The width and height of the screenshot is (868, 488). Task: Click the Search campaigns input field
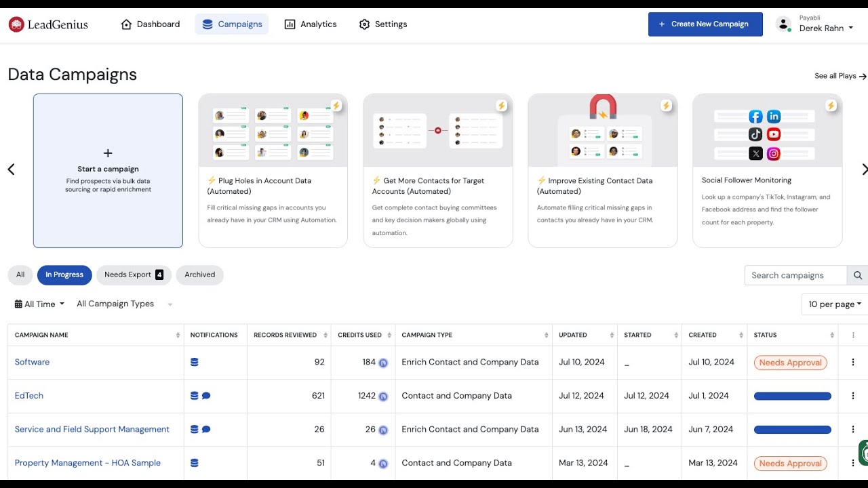(x=795, y=274)
